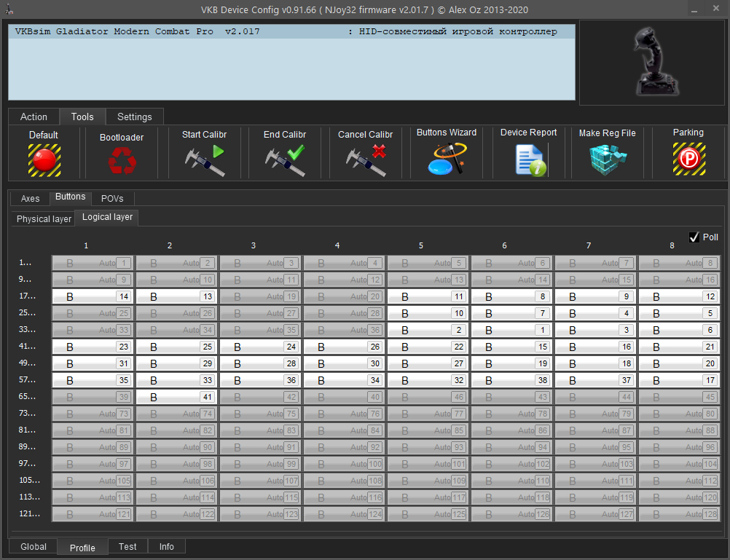Select the Logical layer tab
The width and height of the screenshot is (730, 560).
click(x=107, y=218)
